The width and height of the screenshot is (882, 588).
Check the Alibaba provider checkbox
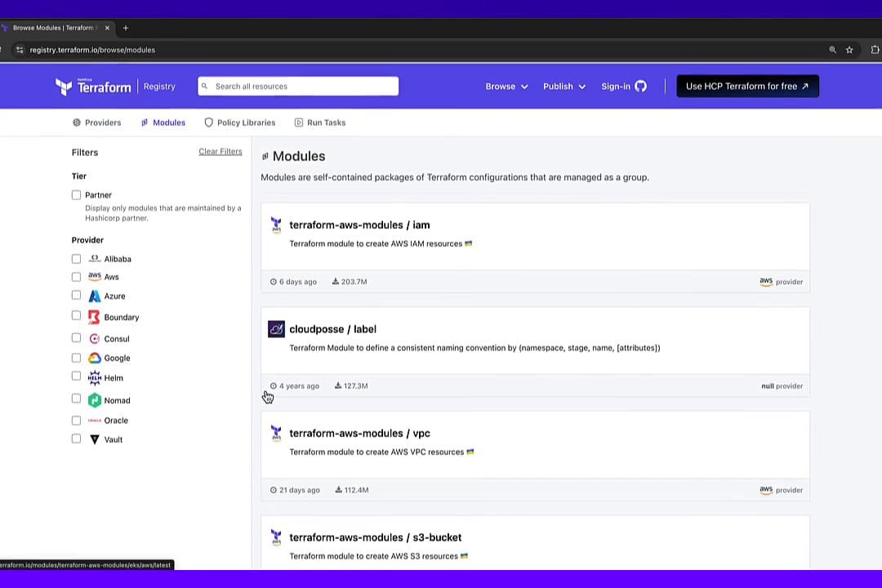coord(76,259)
